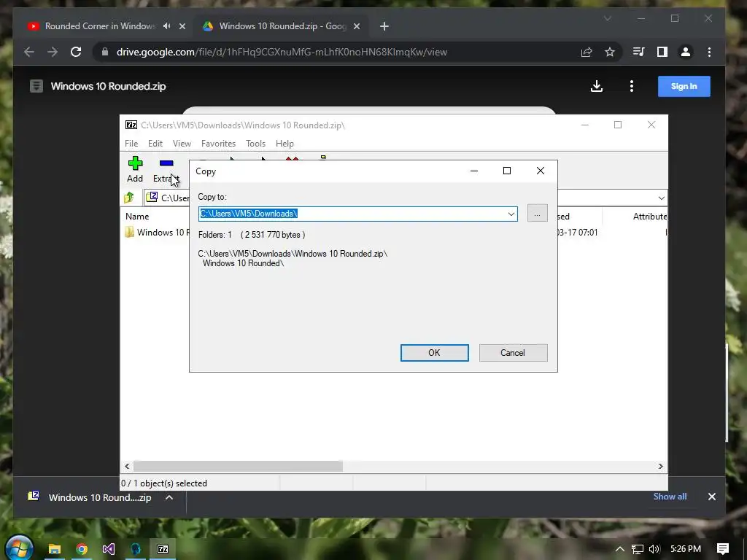Open the File menu in 7-Zip

click(131, 144)
